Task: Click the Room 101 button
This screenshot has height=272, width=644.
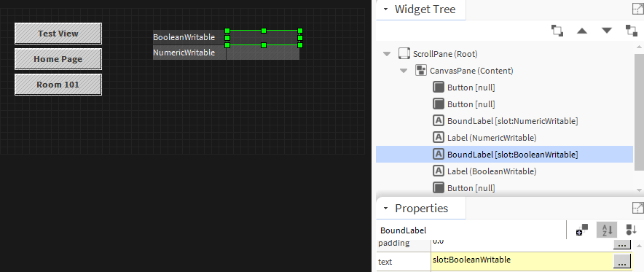Action: point(58,85)
